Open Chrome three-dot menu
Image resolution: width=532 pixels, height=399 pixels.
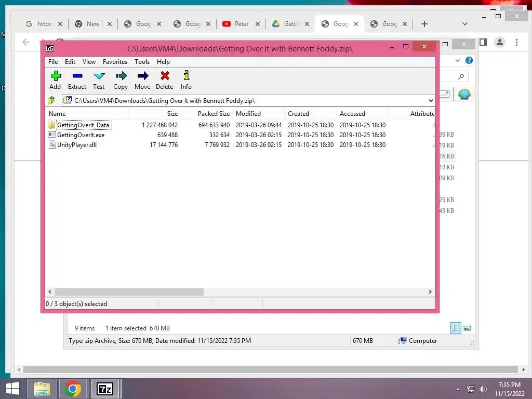tap(516, 42)
